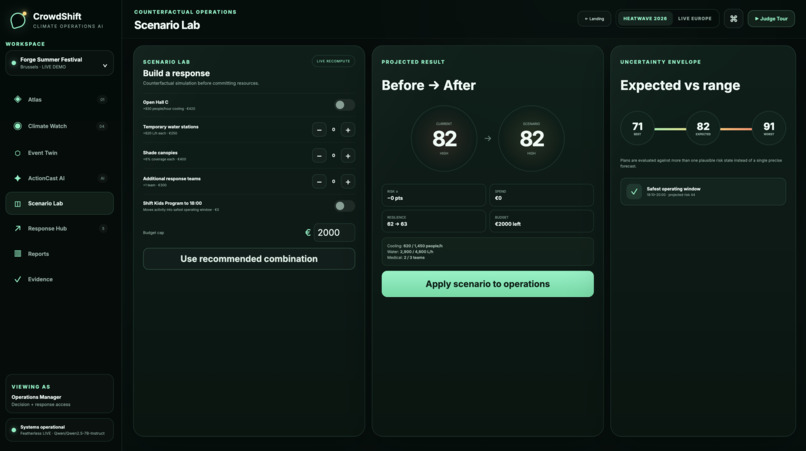Click the Reports square icon
The image size is (806, 451).
17,254
